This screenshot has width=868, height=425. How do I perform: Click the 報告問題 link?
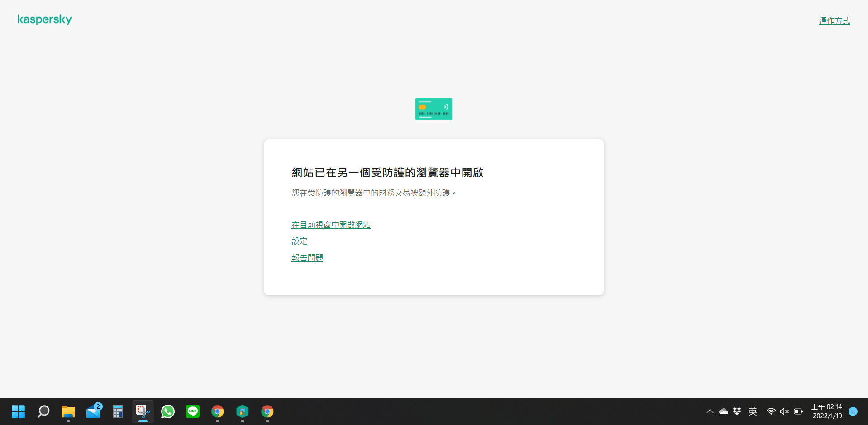307,258
